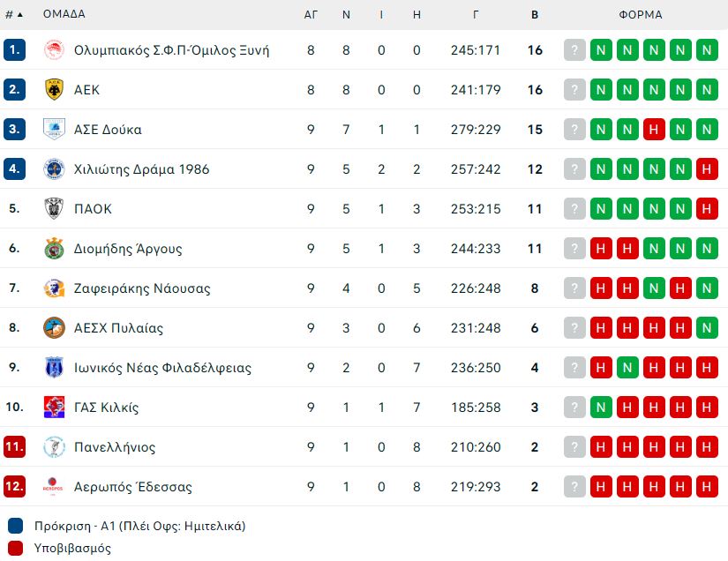Click the PAOK team logo

coord(54,208)
